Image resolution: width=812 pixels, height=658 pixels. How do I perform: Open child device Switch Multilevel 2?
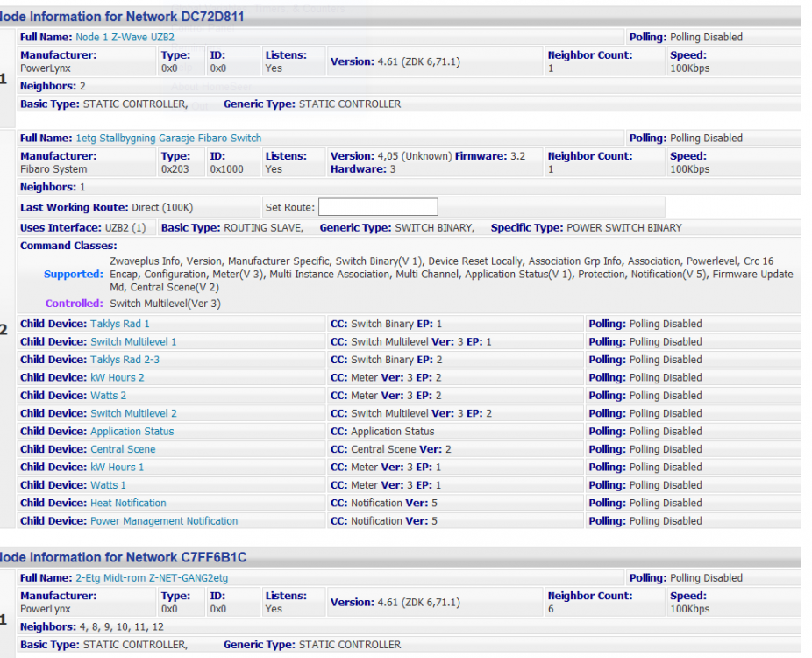click(x=133, y=413)
